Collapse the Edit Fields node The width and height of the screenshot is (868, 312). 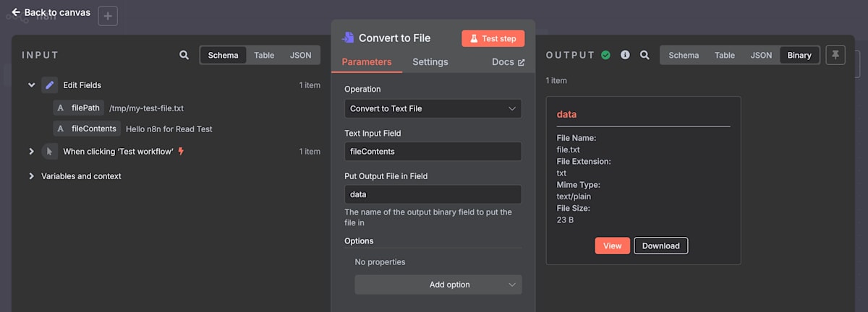click(x=31, y=85)
